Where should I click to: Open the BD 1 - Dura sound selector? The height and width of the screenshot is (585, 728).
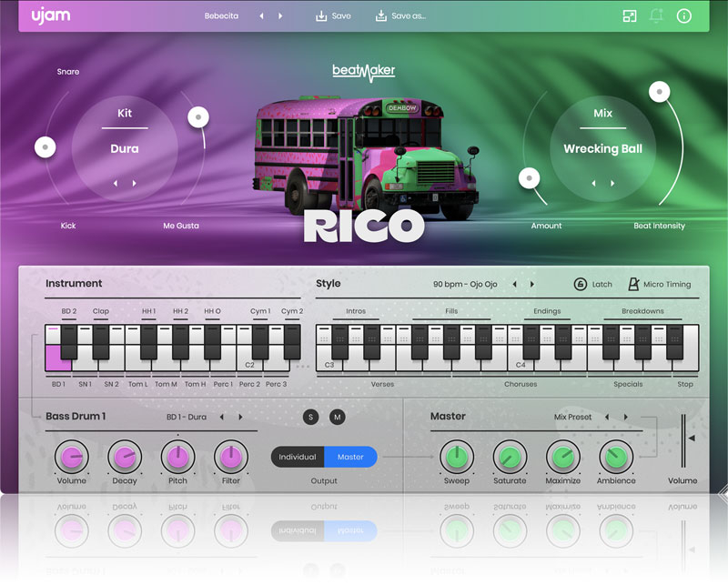(187, 417)
